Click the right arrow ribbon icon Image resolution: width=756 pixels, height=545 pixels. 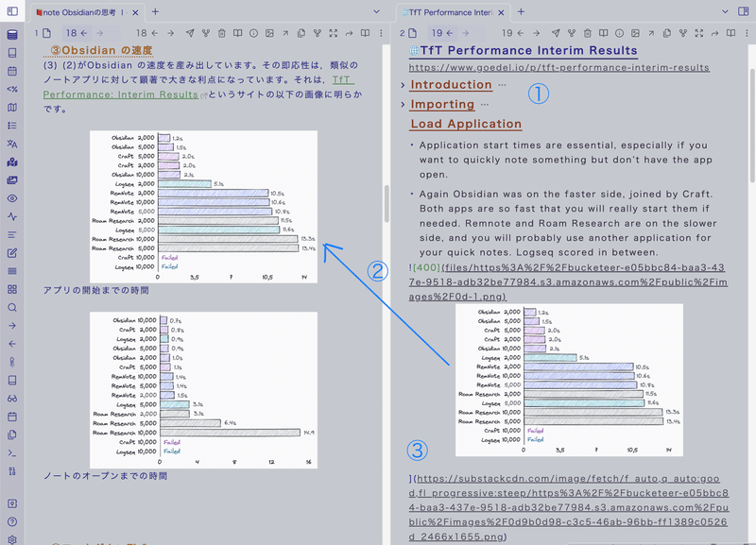pos(12,326)
